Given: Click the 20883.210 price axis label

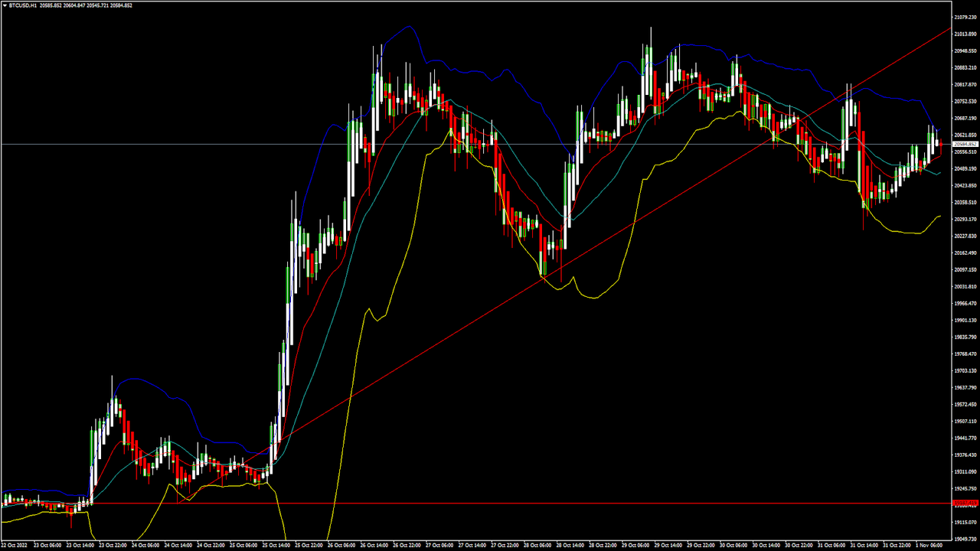Looking at the screenshot, I should pos(965,67).
